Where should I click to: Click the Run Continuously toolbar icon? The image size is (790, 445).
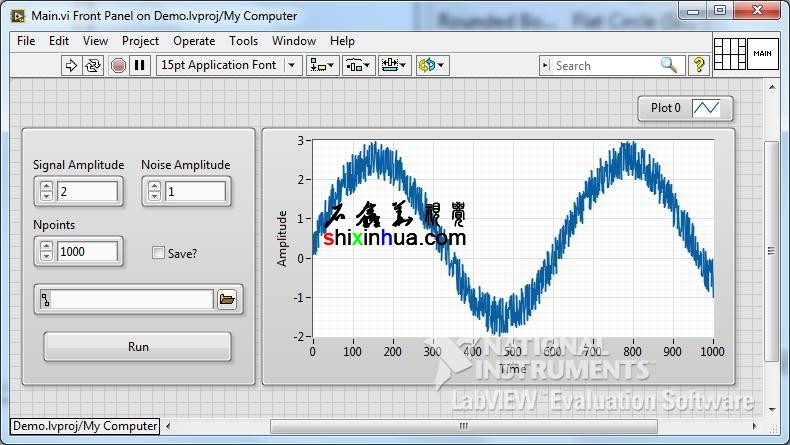coord(93,65)
